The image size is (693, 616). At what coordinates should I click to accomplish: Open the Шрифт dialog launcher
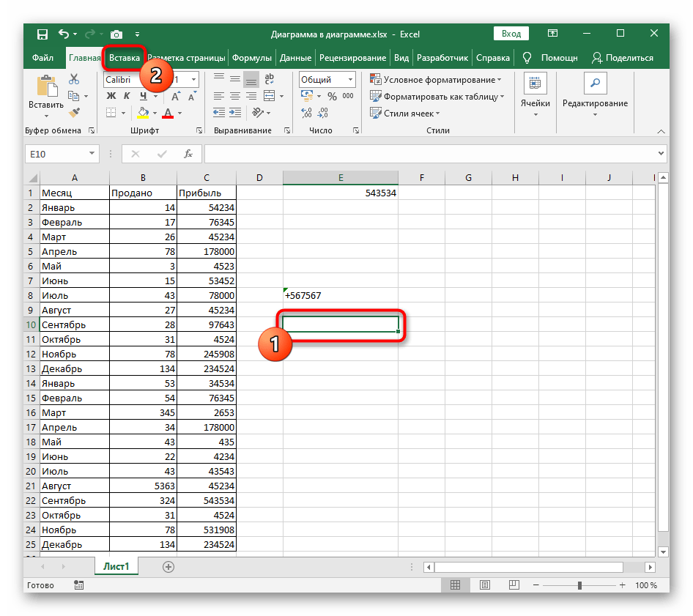coord(199,130)
